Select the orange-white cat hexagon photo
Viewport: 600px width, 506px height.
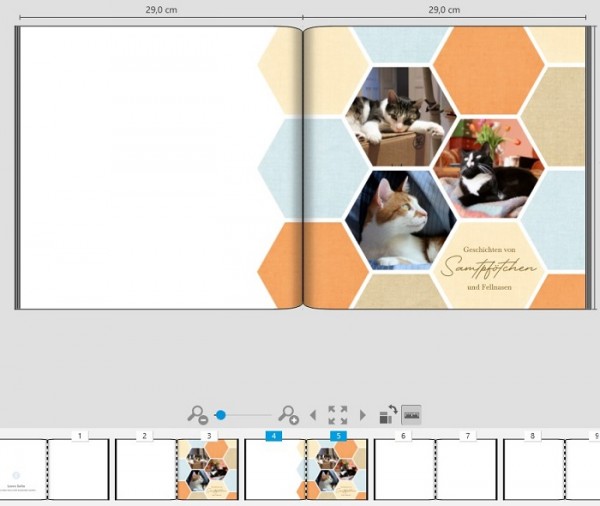pos(401,220)
